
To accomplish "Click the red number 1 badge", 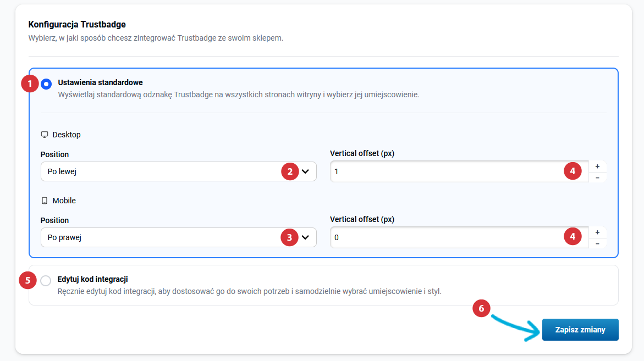I will point(29,84).
